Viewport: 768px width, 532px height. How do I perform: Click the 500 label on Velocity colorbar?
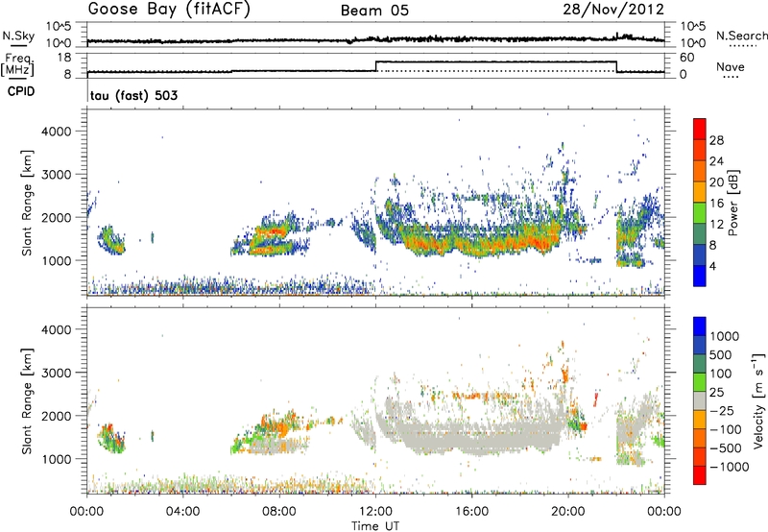(721, 355)
